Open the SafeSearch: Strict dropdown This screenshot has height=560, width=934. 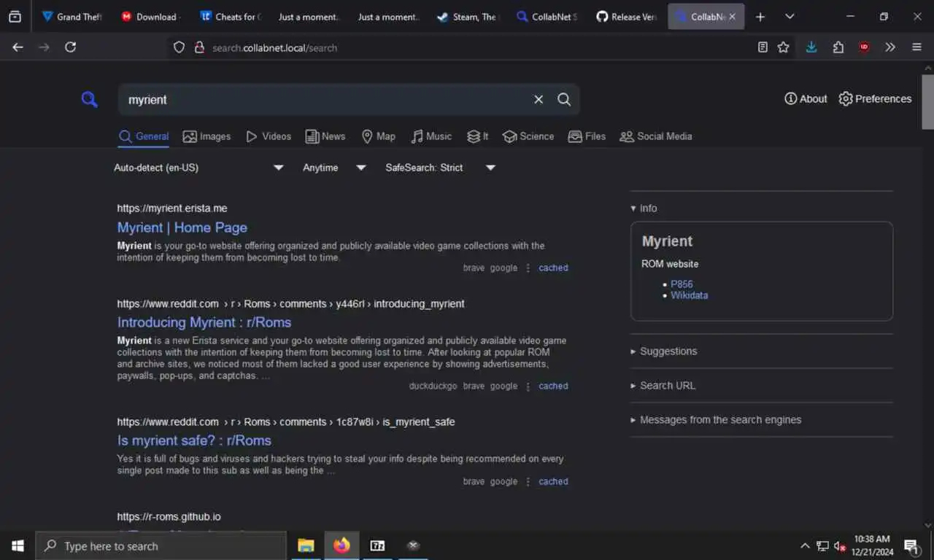coord(441,168)
